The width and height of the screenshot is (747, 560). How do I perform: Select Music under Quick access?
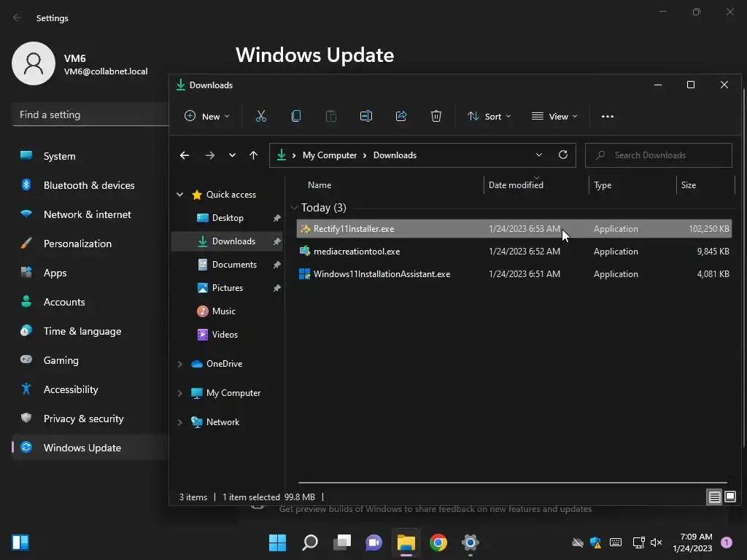[x=228, y=311]
